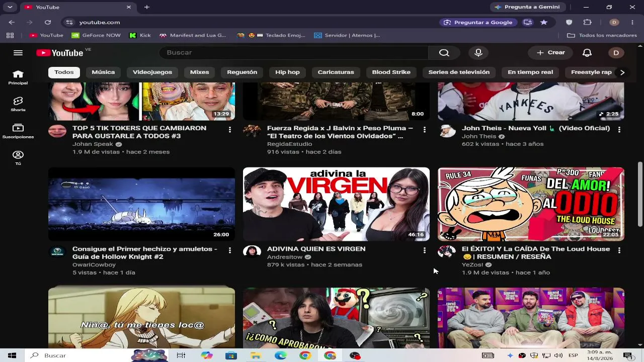Close the YouTube browser tab
The width and height of the screenshot is (644, 362).
128,7
